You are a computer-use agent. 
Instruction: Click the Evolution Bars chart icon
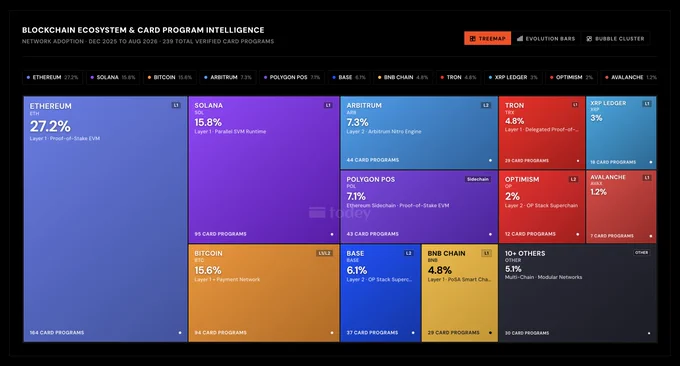[x=520, y=39]
